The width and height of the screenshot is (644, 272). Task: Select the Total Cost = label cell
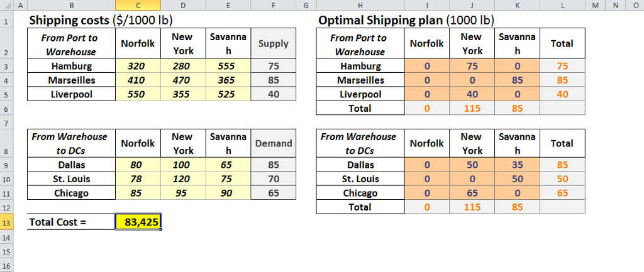click(x=71, y=222)
